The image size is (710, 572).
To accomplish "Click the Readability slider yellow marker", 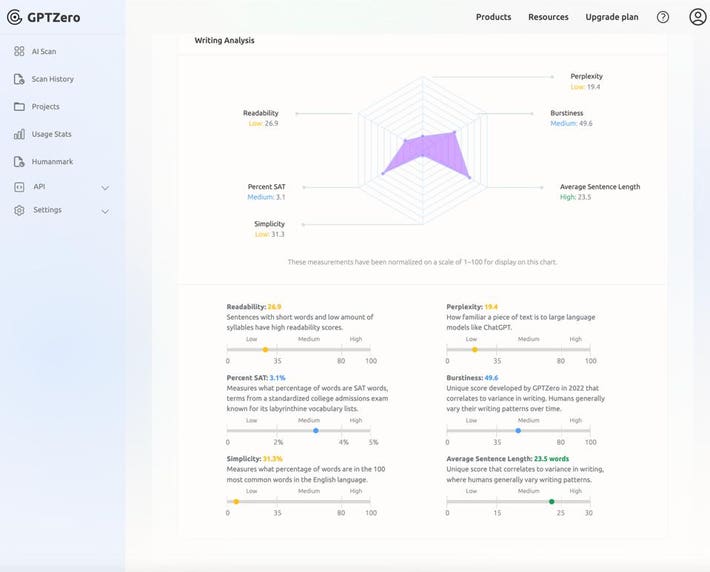I will tap(265, 350).
